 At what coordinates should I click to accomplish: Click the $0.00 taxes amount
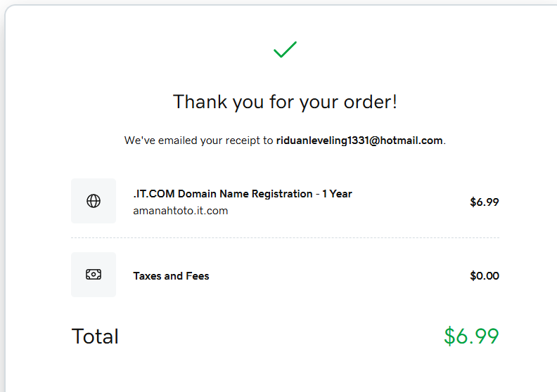click(x=484, y=276)
